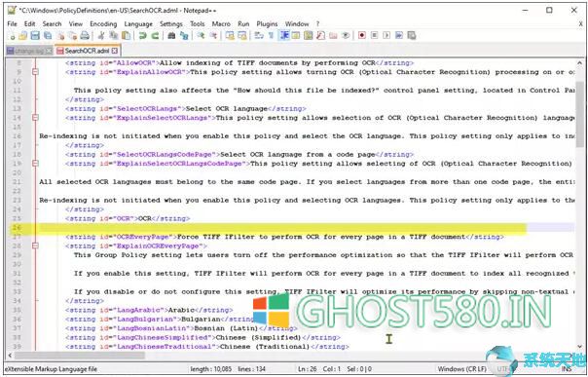Open the Encoding menu
Viewport: 588px width, 377px height.
click(103, 23)
